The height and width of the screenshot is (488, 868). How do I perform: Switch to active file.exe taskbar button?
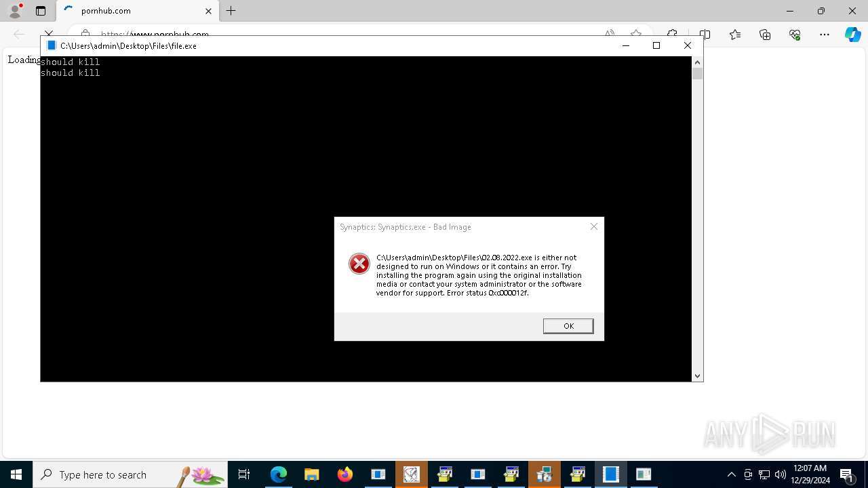coord(611,474)
